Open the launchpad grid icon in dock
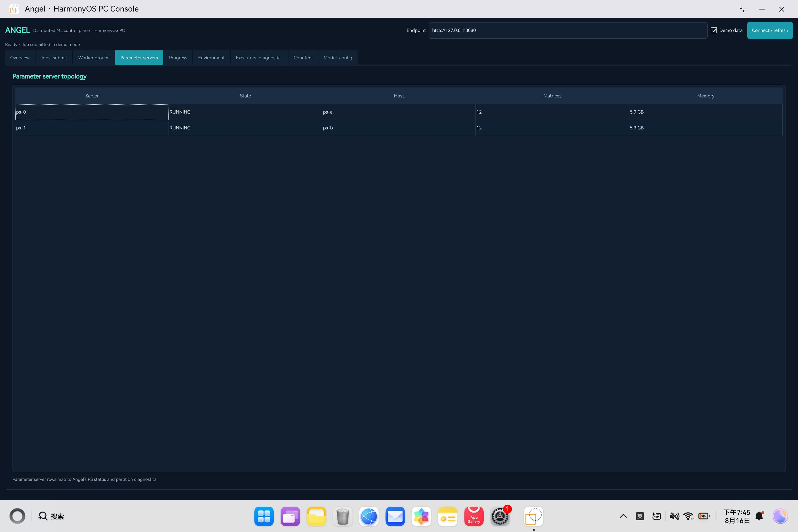The image size is (798, 532). (264, 516)
